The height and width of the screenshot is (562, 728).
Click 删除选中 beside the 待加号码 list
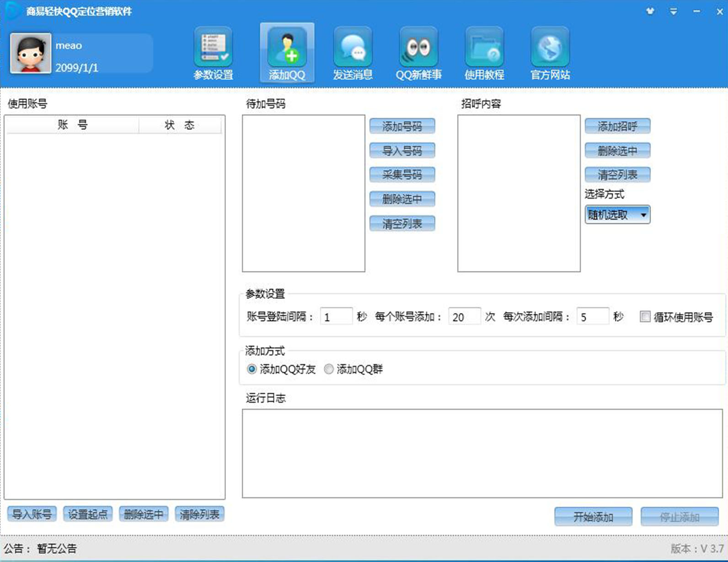pos(402,199)
